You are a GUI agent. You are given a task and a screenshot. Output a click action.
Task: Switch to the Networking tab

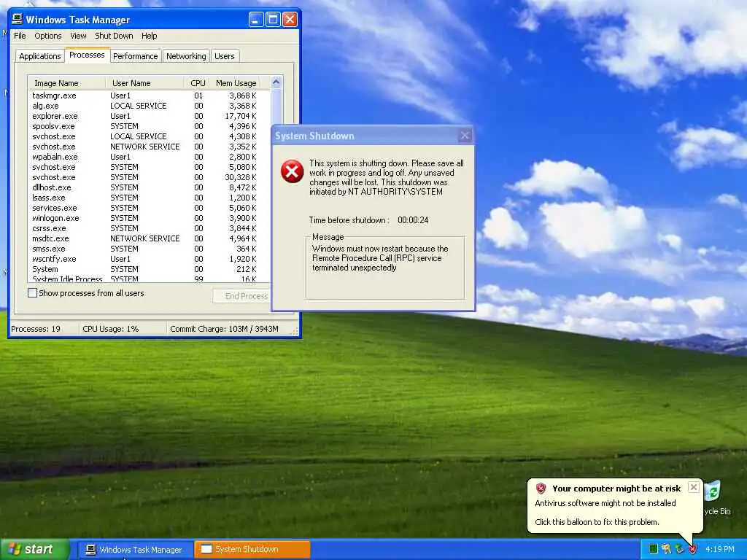point(186,56)
